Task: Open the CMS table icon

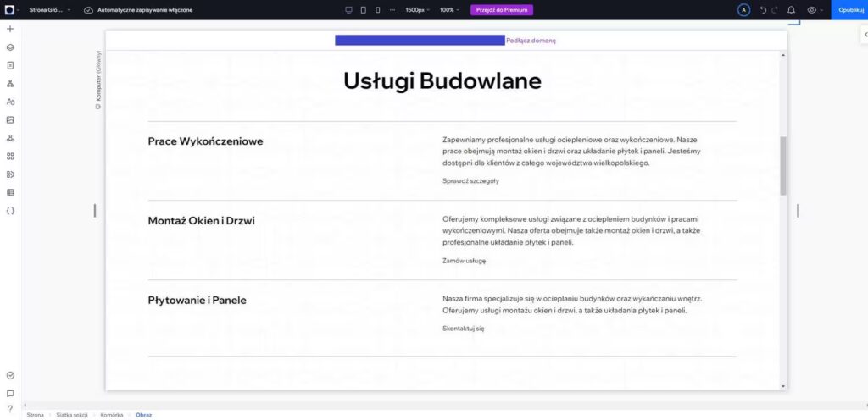Action: (x=10, y=193)
